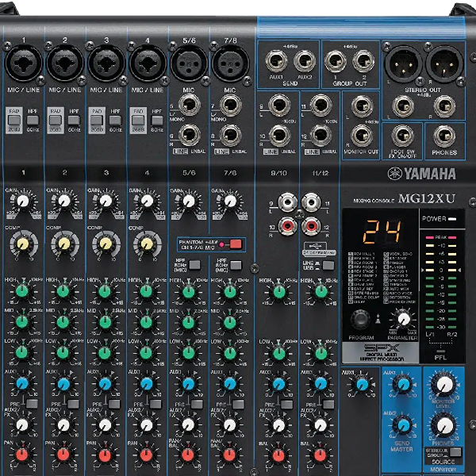Click the MID EQ knob on channel 5/6

(x=188, y=323)
